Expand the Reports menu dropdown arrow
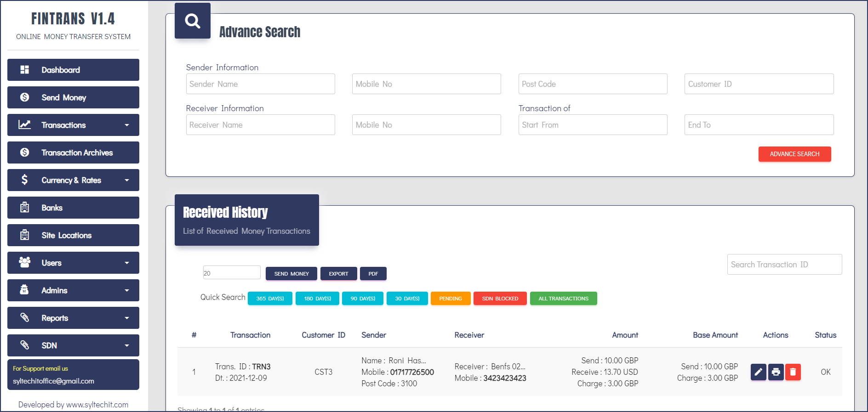 click(127, 318)
